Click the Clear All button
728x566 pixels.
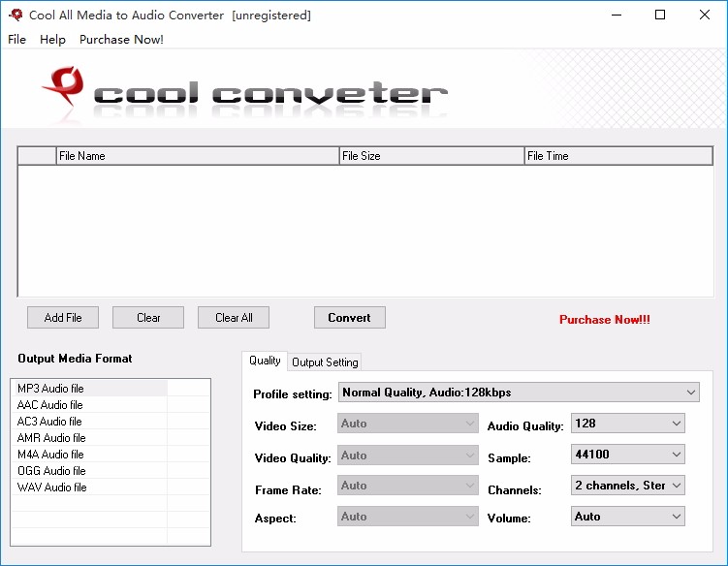pyautogui.click(x=234, y=318)
